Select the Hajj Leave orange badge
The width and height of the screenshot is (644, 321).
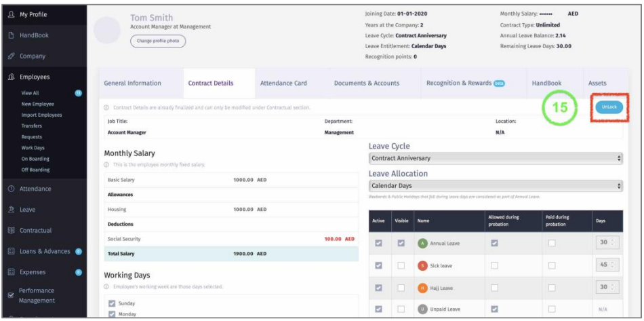(422, 289)
